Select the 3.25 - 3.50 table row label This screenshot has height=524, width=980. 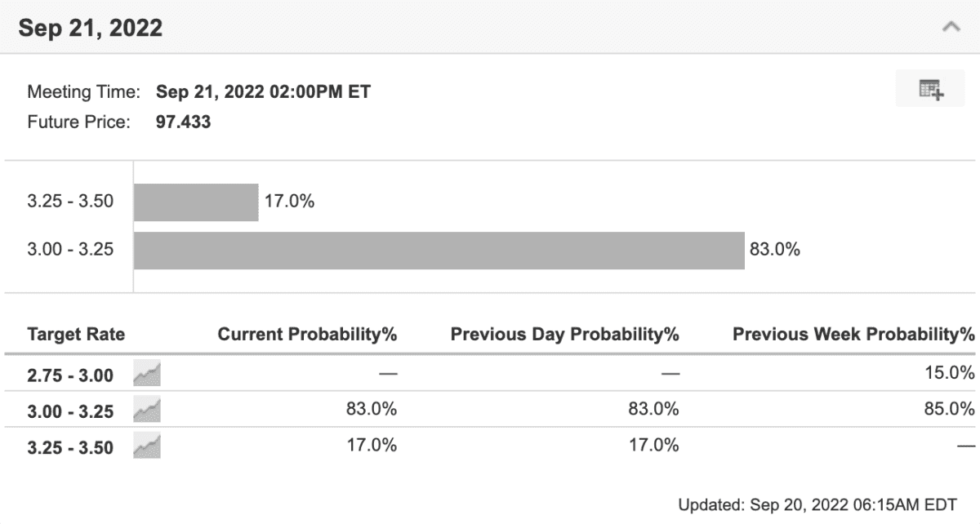[x=70, y=447]
